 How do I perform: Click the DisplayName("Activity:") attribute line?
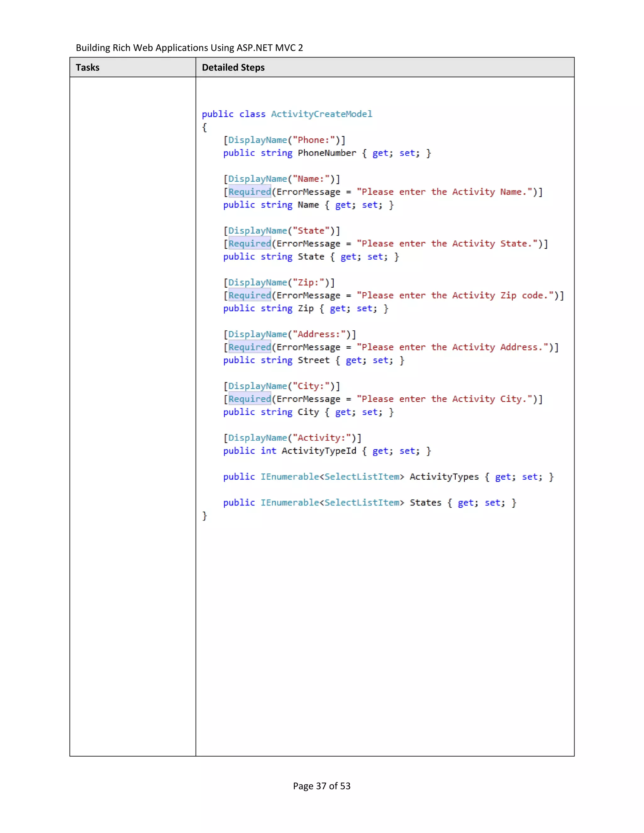pyautogui.click(x=292, y=438)
